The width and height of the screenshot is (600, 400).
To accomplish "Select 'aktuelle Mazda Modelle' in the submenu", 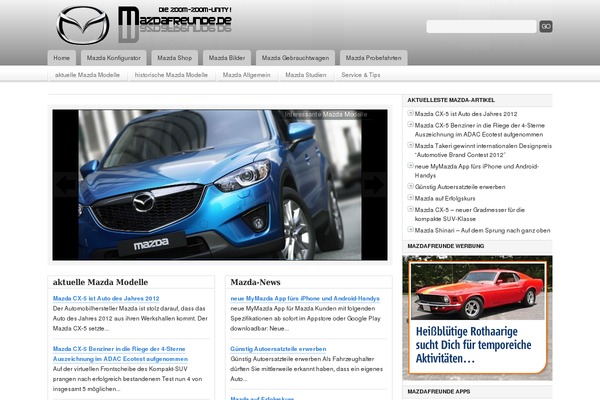I will pos(87,75).
